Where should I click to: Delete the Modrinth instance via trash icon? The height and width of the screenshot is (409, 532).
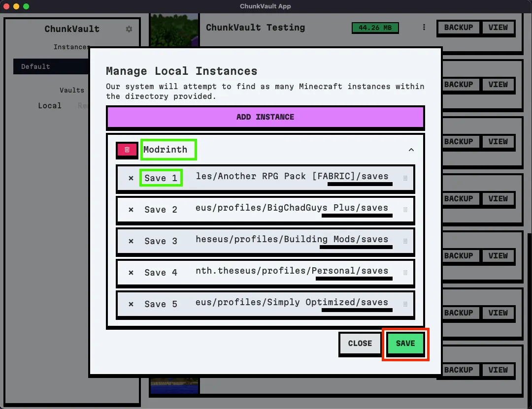pyautogui.click(x=127, y=150)
